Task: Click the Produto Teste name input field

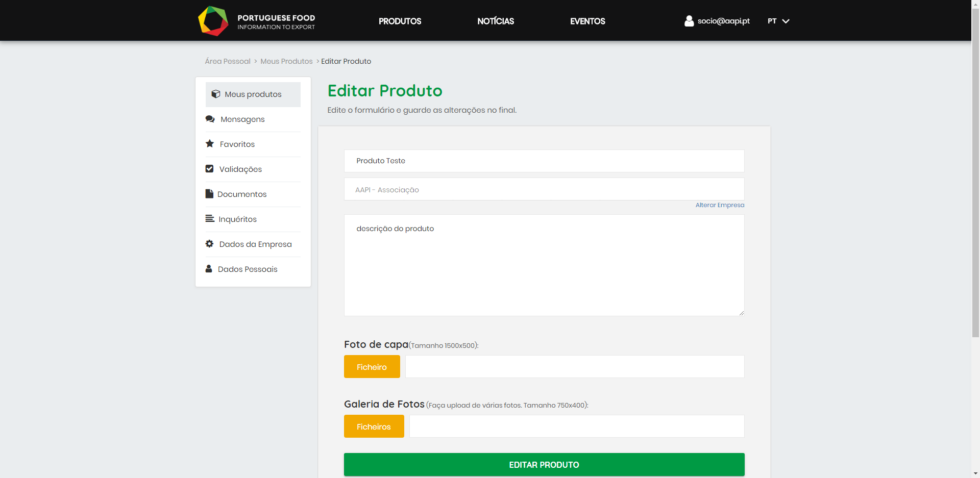Action: [x=544, y=161]
